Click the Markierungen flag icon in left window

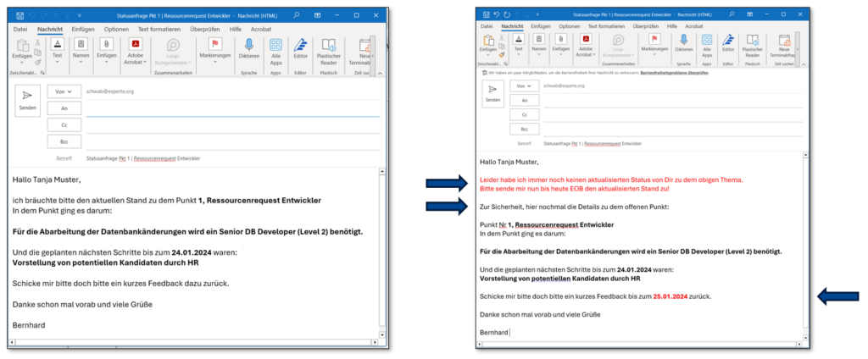[x=216, y=44]
